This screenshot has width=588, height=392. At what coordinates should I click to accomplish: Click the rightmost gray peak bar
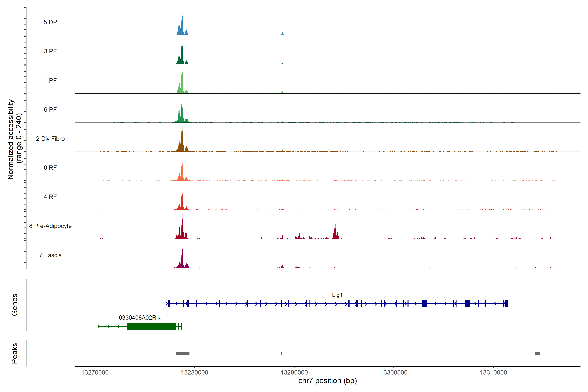(538, 353)
